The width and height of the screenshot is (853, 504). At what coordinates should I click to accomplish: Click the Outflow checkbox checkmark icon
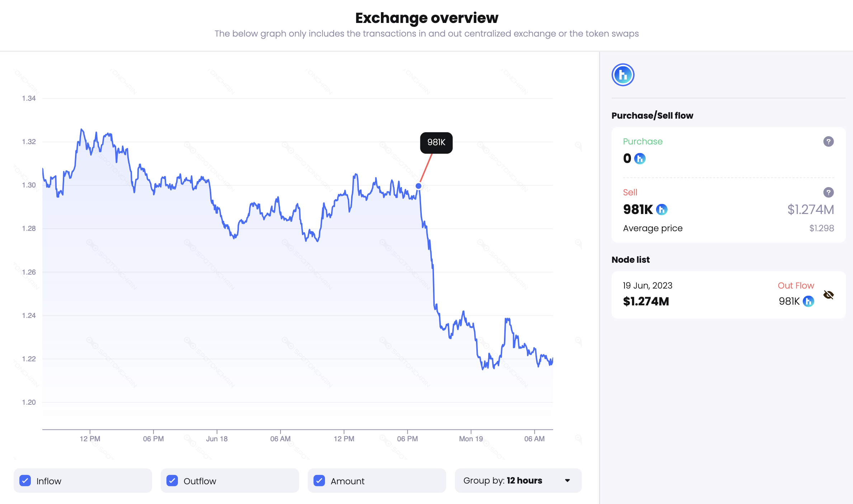pyautogui.click(x=173, y=481)
